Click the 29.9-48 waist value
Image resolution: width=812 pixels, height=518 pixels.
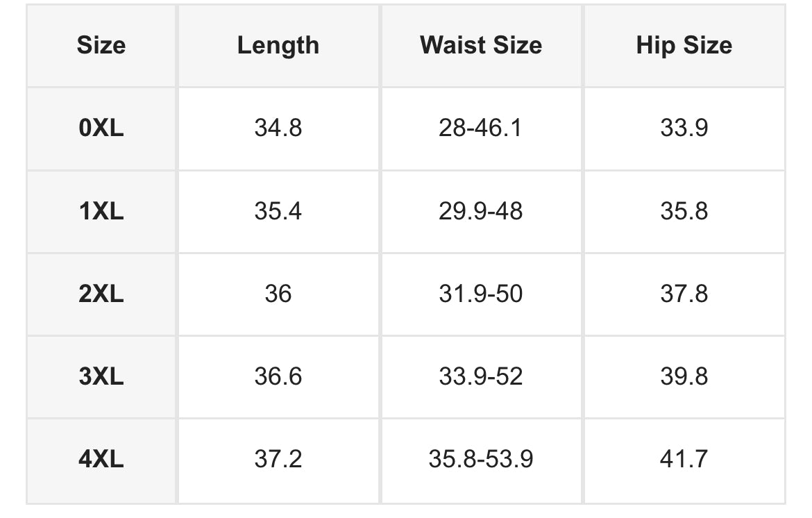coord(480,211)
